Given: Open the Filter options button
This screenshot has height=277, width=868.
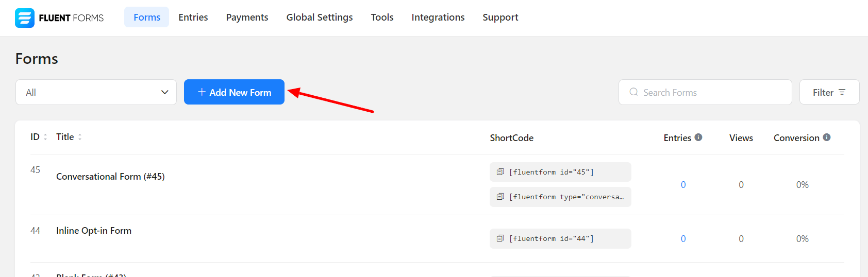Looking at the screenshot, I should (829, 92).
